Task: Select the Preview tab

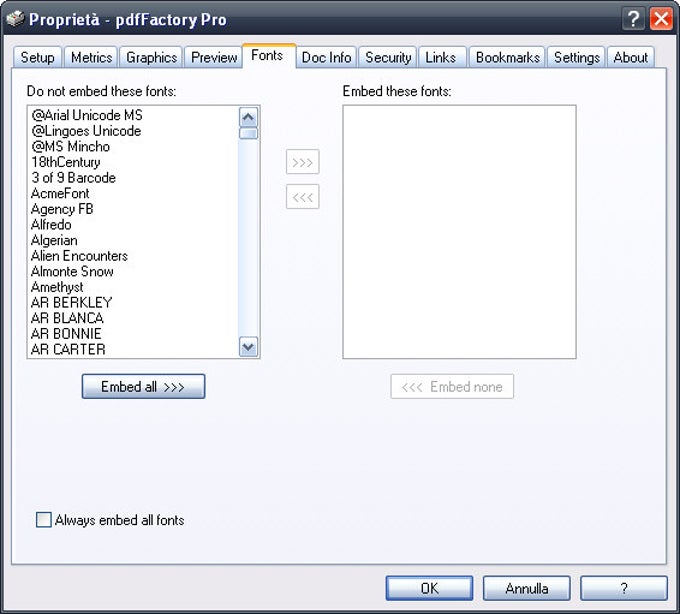Action: pyautogui.click(x=214, y=57)
